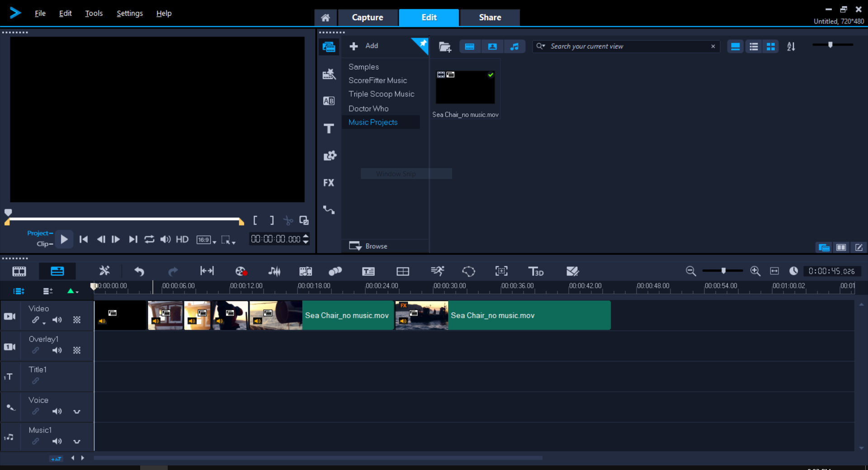Click the 3D Title Editor icon
Screen dimensions: 868x470
tap(536, 271)
